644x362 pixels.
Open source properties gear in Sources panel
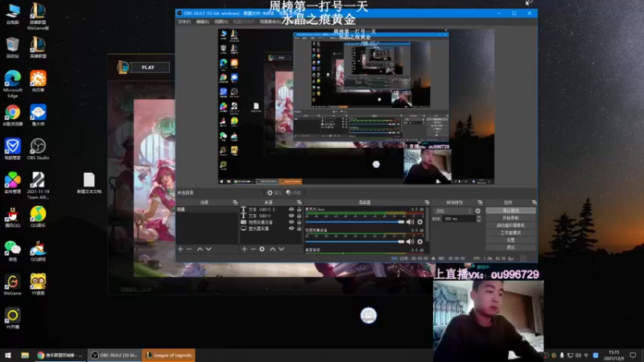(262, 249)
